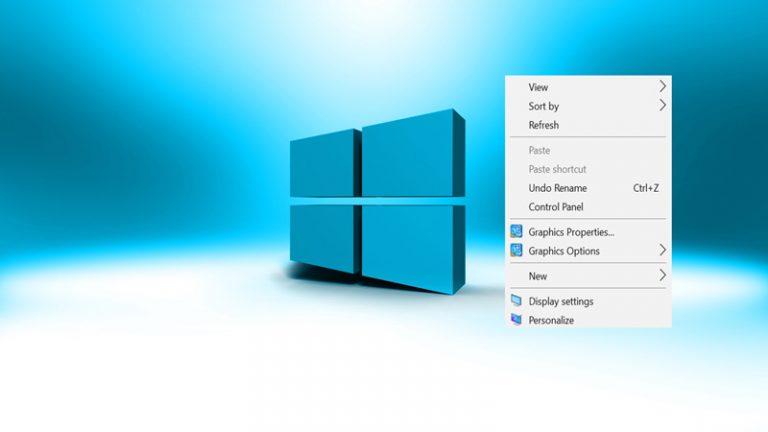Image resolution: width=768 pixels, height=432 pixels.
Task: Open the Sort by menu entry
Action: tap(588, 106)
